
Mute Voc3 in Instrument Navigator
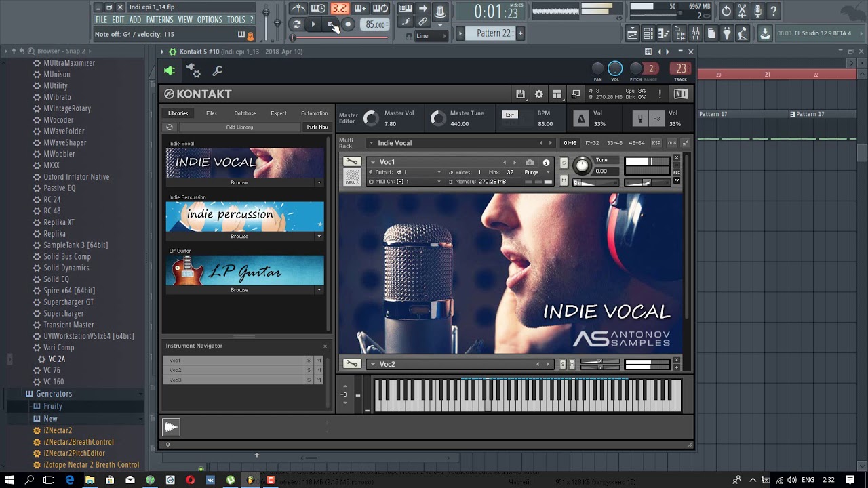[x=318, y=380]
